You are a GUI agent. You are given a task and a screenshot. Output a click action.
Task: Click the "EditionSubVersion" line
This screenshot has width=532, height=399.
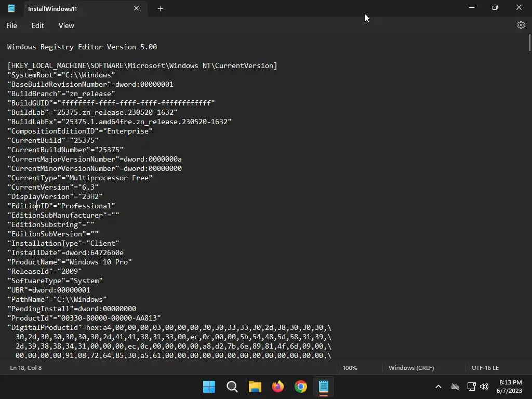tap(53, 234)
